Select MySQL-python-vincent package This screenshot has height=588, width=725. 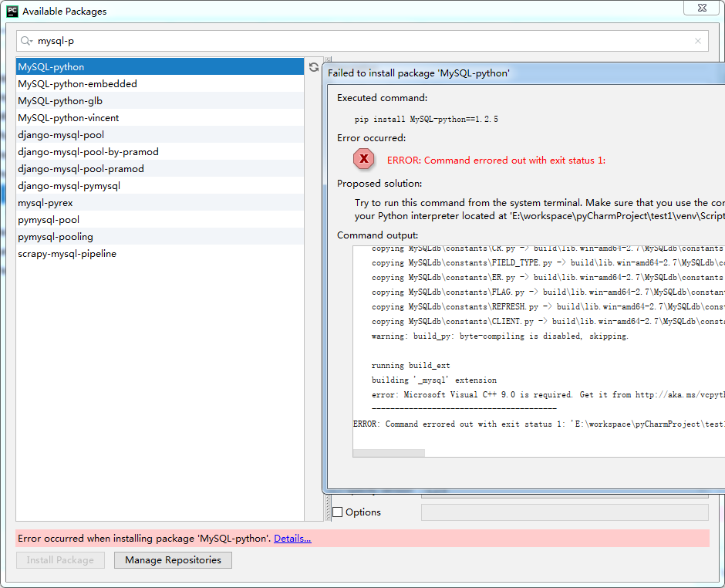[x=160, y=117]
